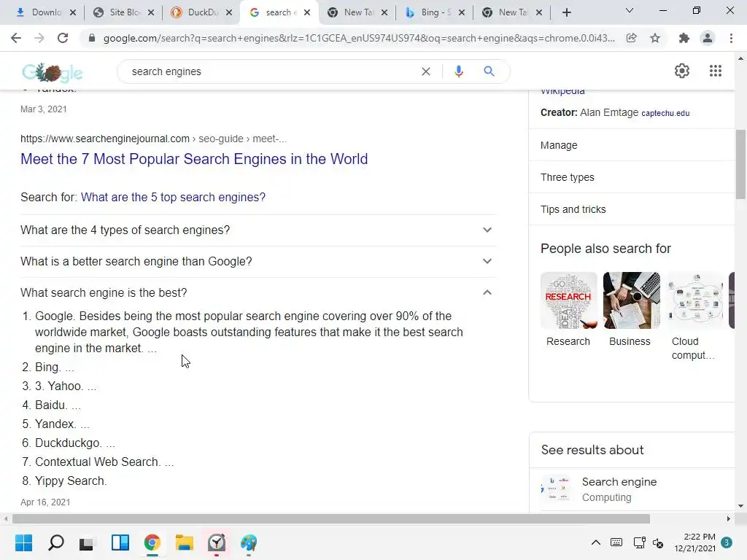Open the Cloud computing thumbnail
This screenshot has width=747, height=560.
[x=694, y=300]
